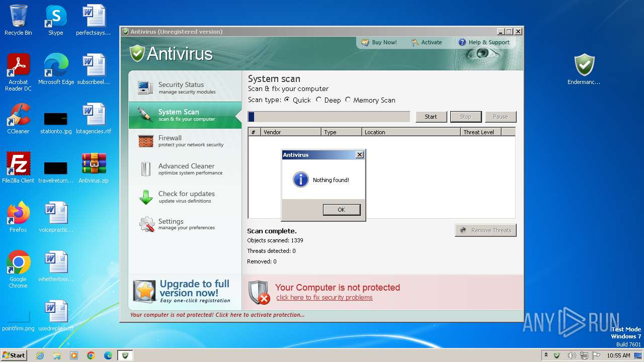Open the usedreplies.rtf document
Viewport: 644px width, 362px height.
[56, 316]
